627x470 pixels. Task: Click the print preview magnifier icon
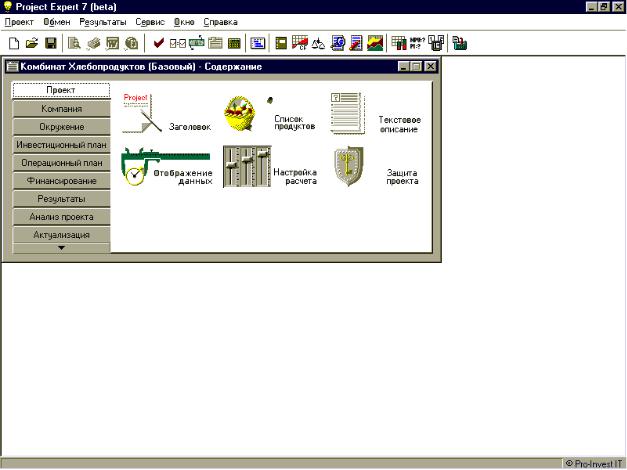(x=74, y=43)
